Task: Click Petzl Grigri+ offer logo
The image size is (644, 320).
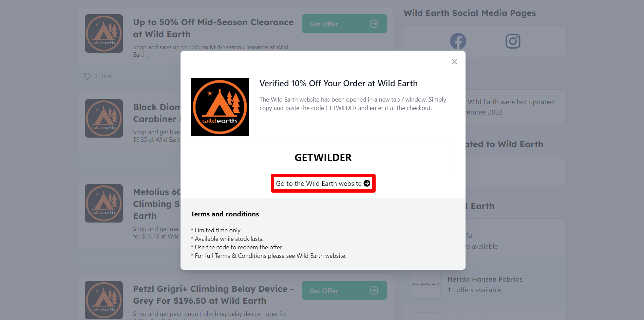Action: tap(104, 300)
